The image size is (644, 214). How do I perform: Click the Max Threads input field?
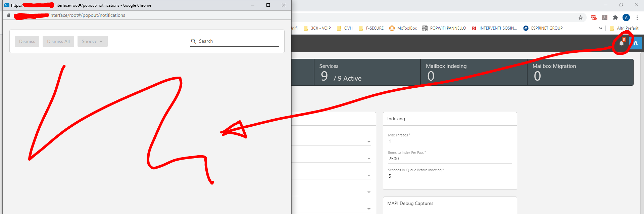450,141
